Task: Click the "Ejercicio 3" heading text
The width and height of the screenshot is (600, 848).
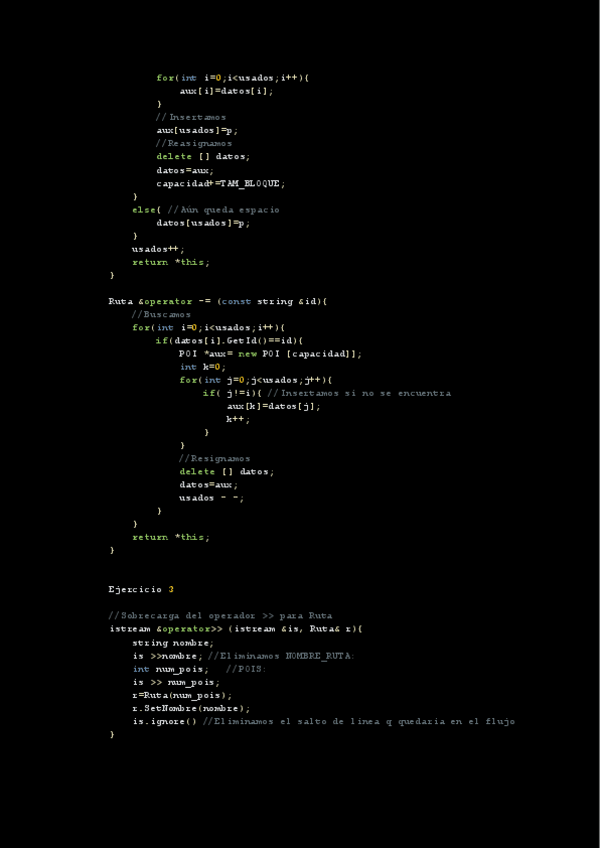Action: [x=141, y=589]
